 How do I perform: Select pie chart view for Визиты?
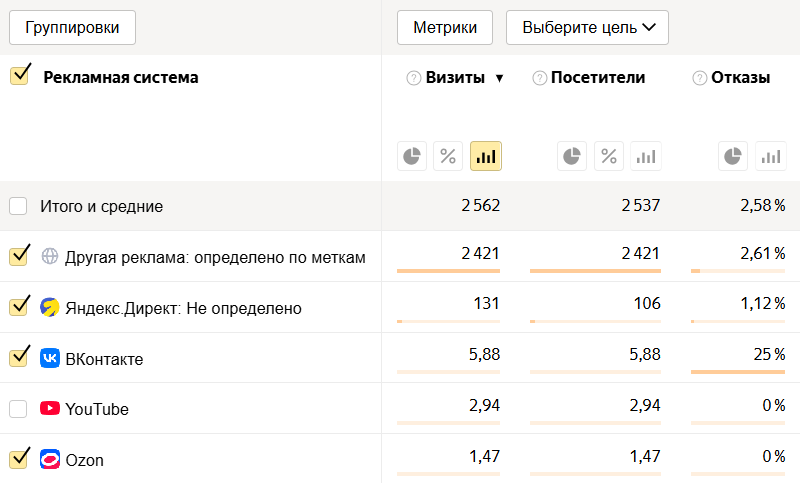[x=411, y=156]
